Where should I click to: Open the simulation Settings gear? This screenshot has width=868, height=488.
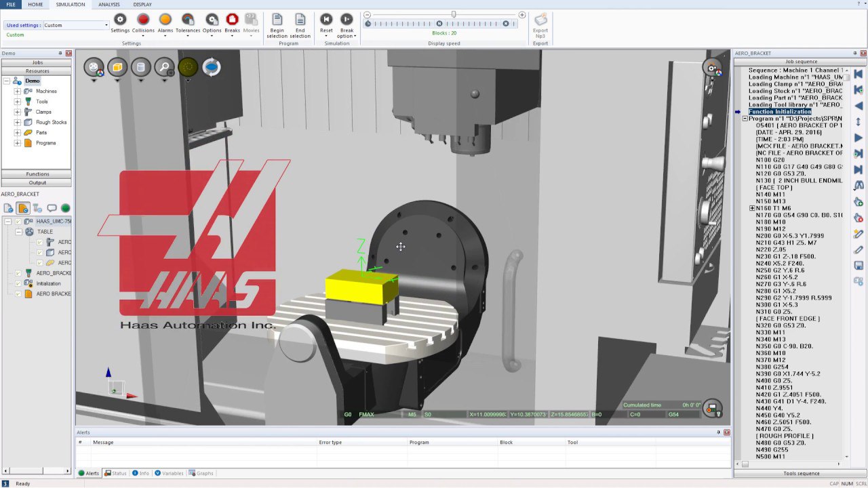pos(120,20)
